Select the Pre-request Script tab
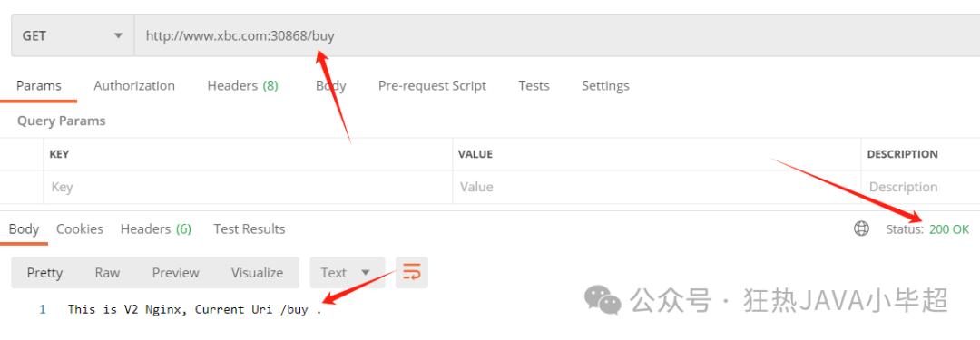The width and height of the screenshot is (980, 340). pos(432,85)
